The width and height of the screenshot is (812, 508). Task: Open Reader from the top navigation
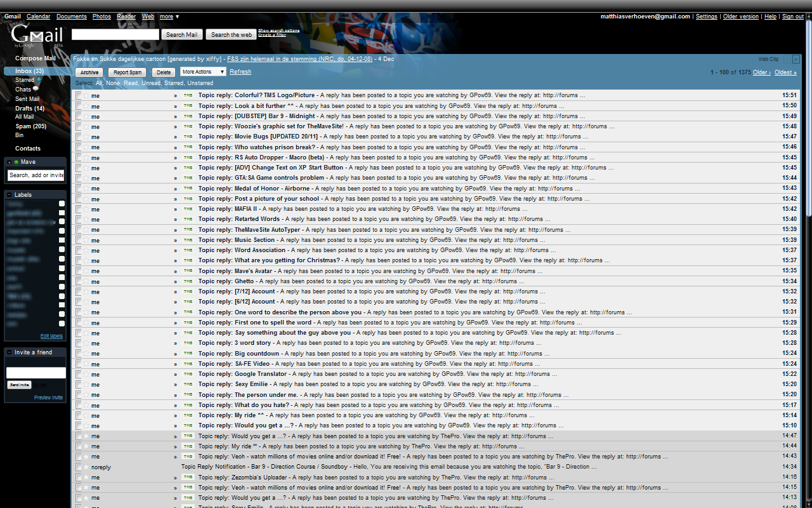tap(126, 17)
